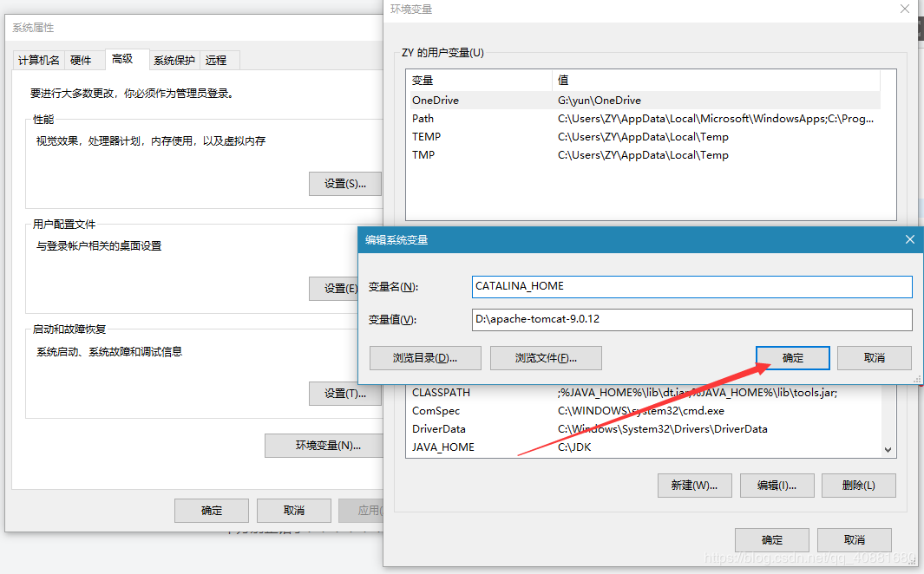Select JAVA_HOME system variable row
Viewport: 924px width, 574px height.
click(645, 447)
